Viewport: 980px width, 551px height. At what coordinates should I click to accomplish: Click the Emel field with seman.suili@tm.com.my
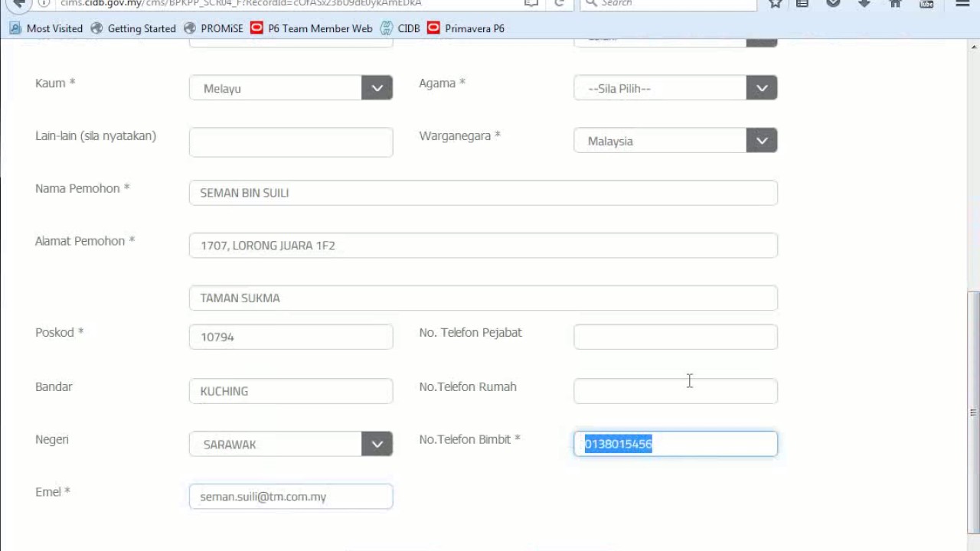coord(291,497)
